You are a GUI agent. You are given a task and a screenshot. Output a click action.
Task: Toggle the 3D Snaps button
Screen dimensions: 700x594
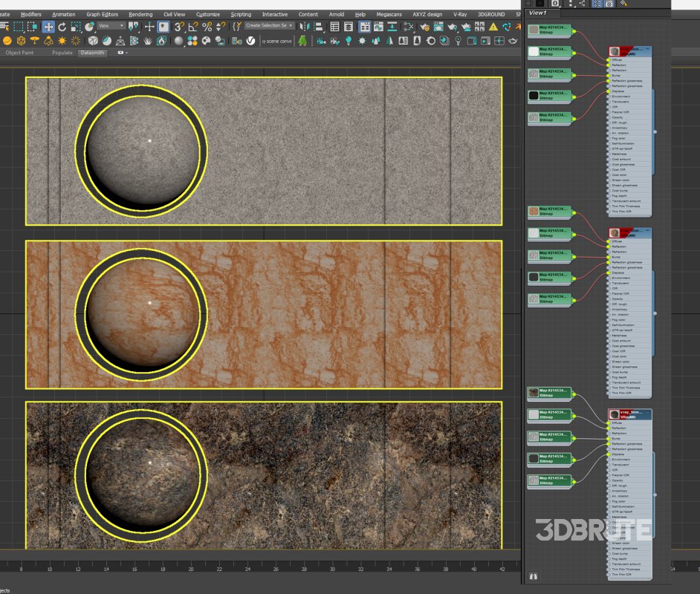(179, 27)
